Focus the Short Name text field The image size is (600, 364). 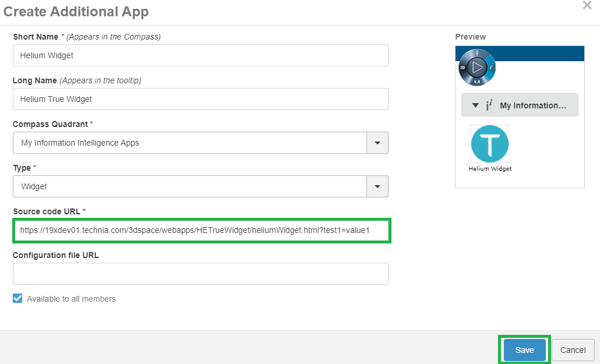click(200, 55)
